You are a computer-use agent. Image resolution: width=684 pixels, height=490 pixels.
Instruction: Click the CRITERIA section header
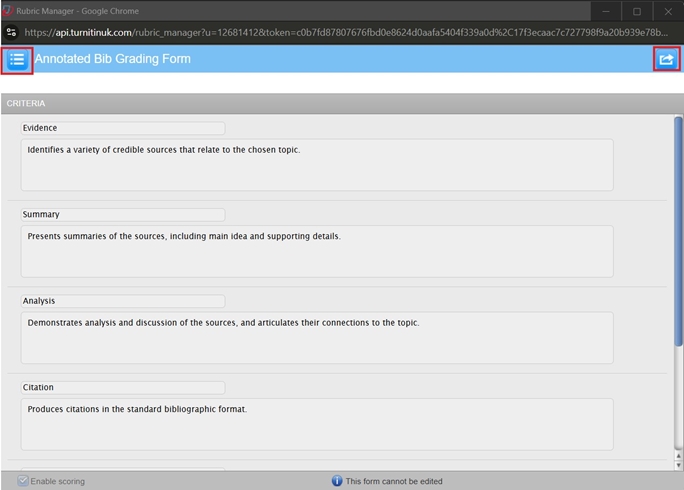pyautogui.click(x=26, y=103)
